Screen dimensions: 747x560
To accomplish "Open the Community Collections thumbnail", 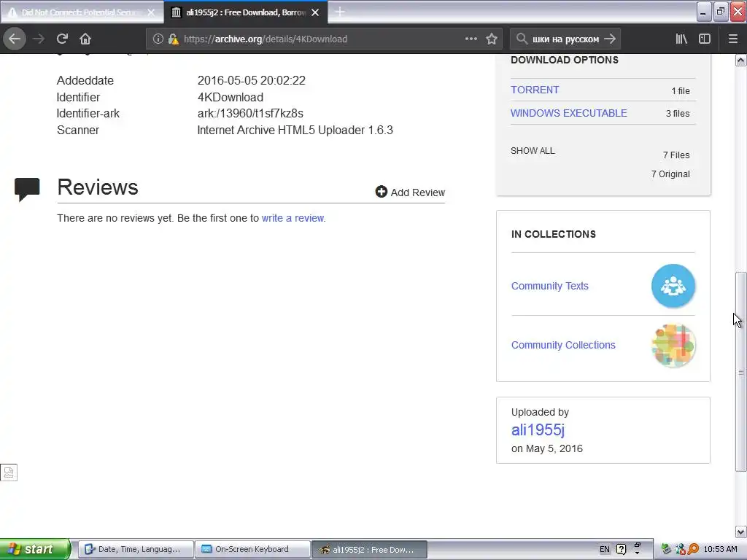I will [x=673, y=345].
